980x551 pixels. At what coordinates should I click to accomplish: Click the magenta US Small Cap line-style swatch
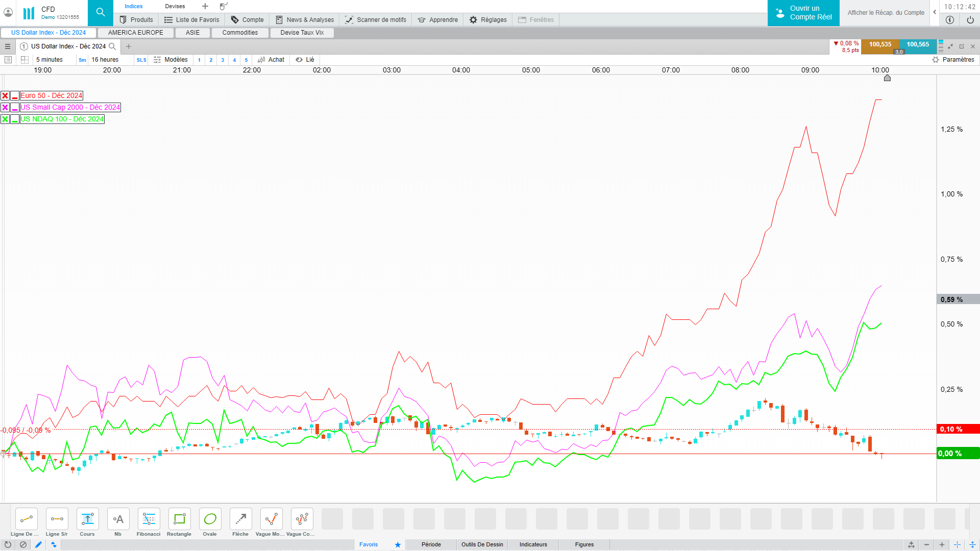click(15, 108)
